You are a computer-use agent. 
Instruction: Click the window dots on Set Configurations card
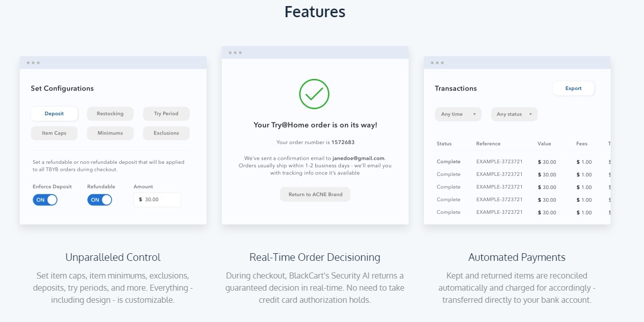tap(33, 63)
